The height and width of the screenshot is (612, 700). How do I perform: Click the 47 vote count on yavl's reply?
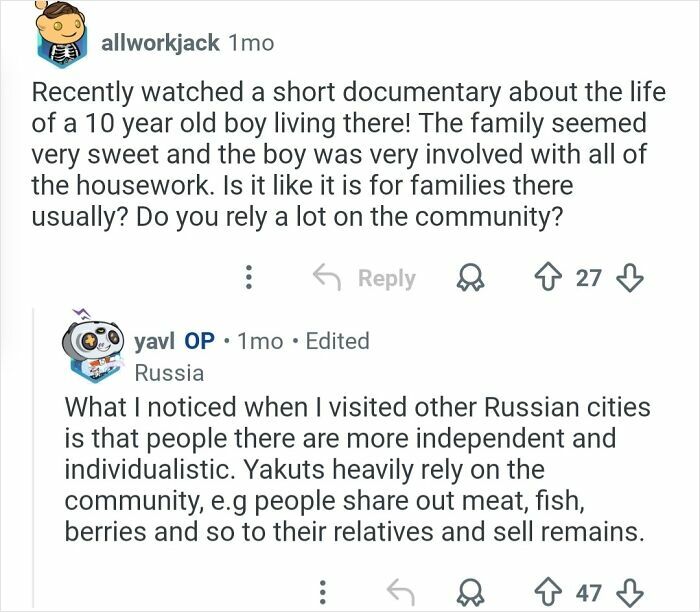point(589,592)
